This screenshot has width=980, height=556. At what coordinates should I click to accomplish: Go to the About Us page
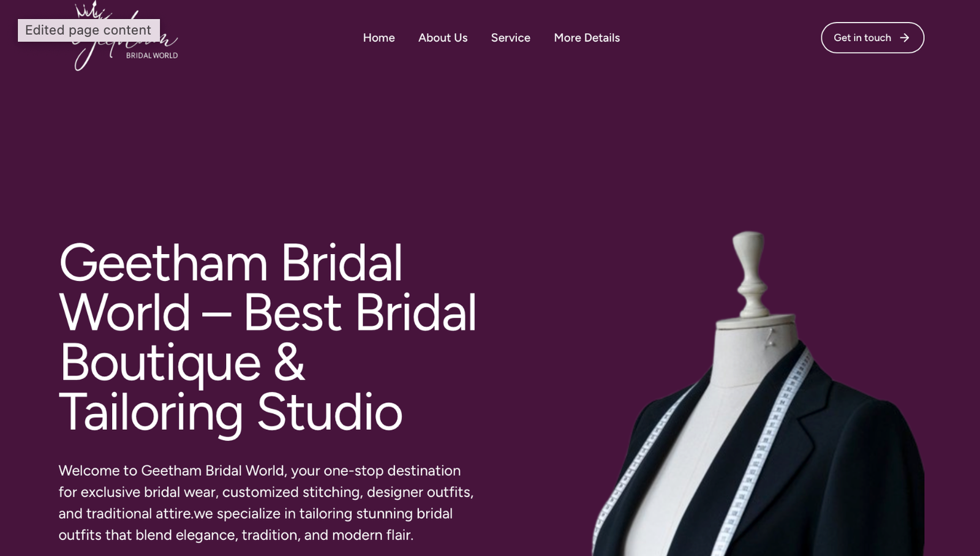(443, 38)
